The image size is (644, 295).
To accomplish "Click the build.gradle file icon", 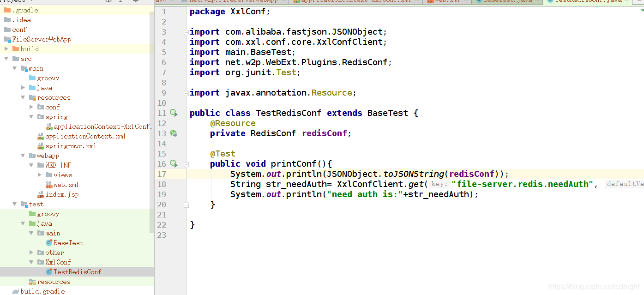I will [x=16, y=291].
